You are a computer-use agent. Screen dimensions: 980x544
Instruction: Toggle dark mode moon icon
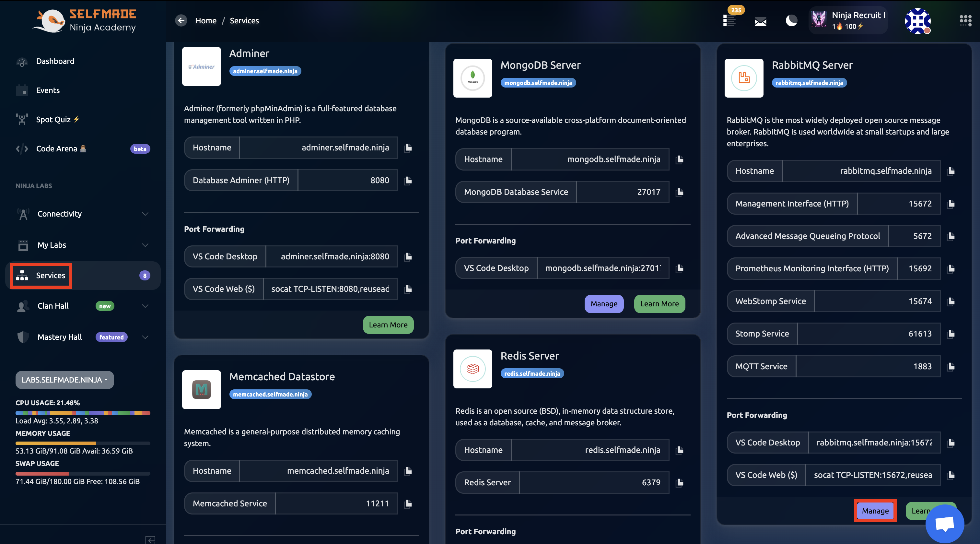pos(791,20)
